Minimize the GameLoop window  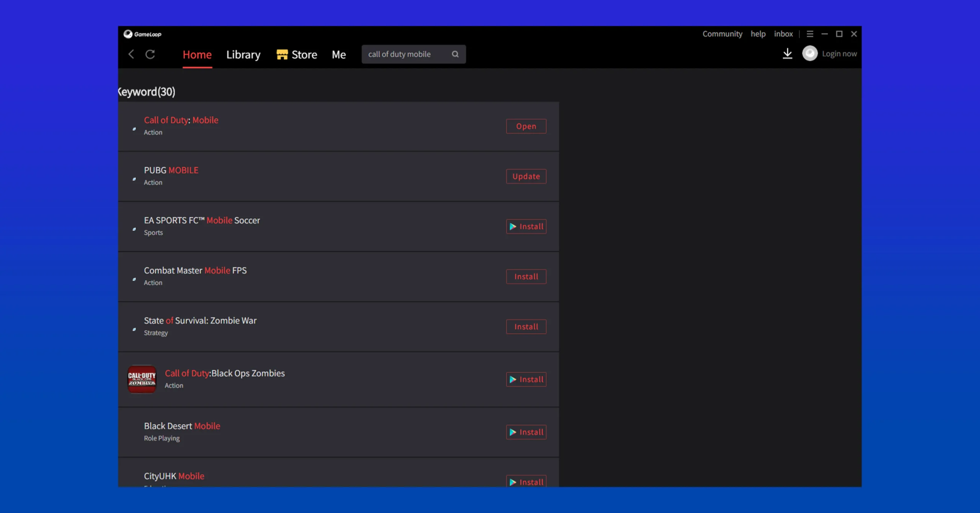[x=825, y=34]
